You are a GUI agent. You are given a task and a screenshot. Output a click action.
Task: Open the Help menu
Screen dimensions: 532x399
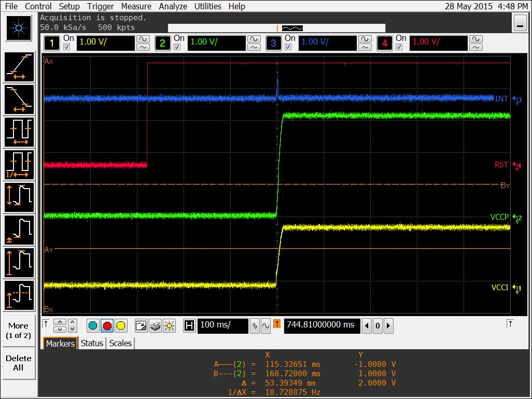(x=236, y=6)
